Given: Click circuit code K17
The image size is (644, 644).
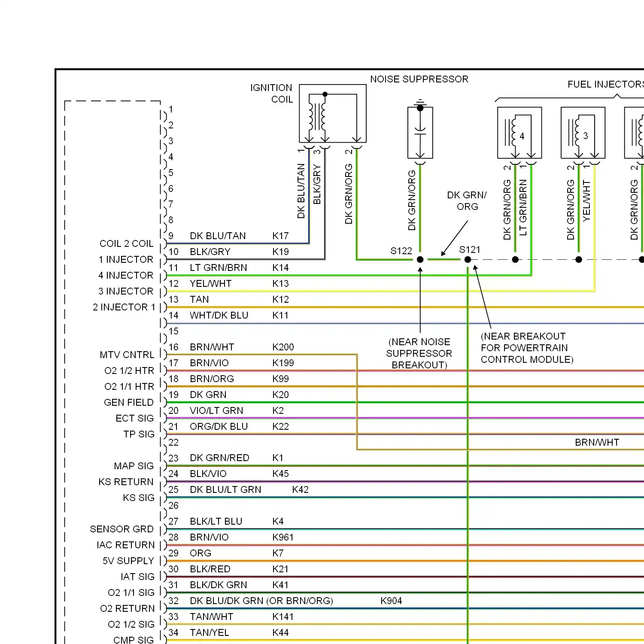Looking at the screenshot, I should [x=280, y=236].
